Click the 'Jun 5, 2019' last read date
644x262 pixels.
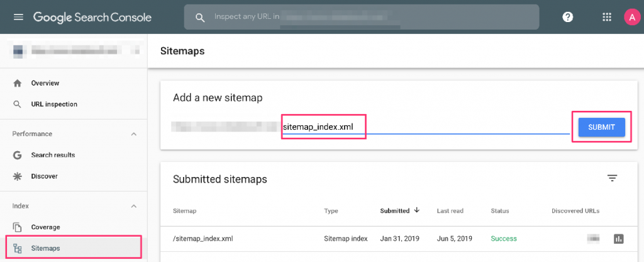coord(454,239)
